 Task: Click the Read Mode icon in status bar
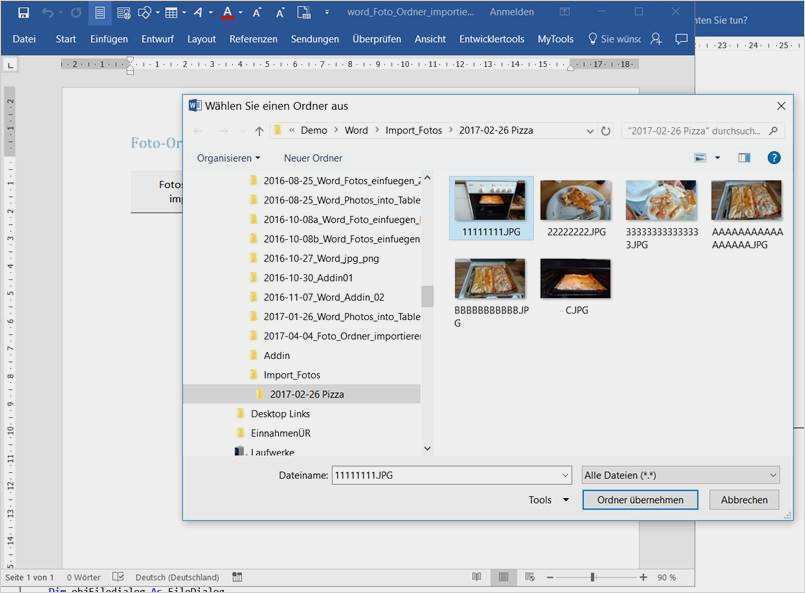[x=477, y=577]
